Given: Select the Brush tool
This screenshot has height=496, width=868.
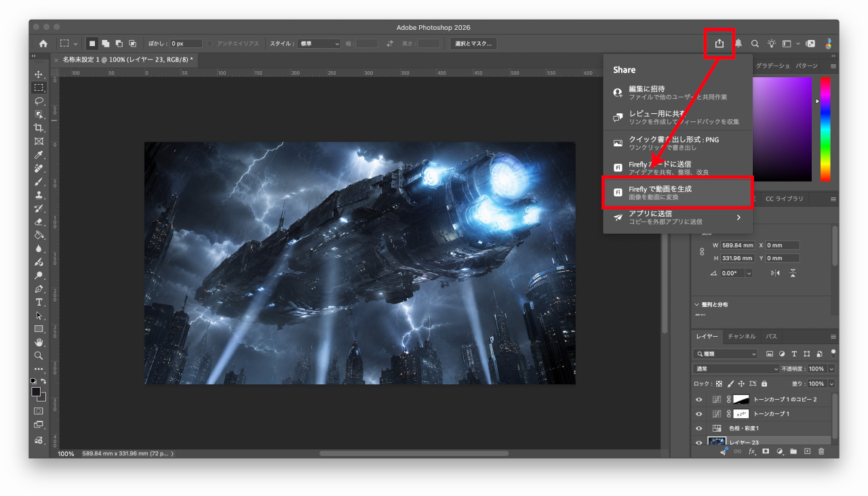Looking at the screenshot, I should coord(39,182).
